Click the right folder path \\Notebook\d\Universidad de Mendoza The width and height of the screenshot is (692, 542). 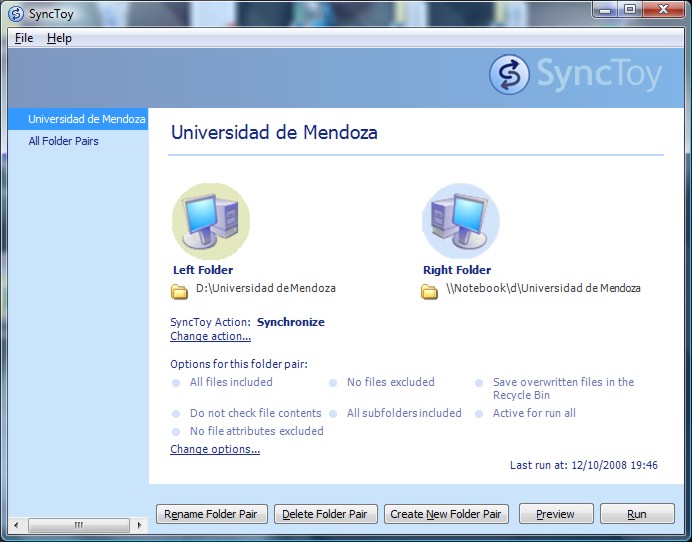(x=543, y=288)
